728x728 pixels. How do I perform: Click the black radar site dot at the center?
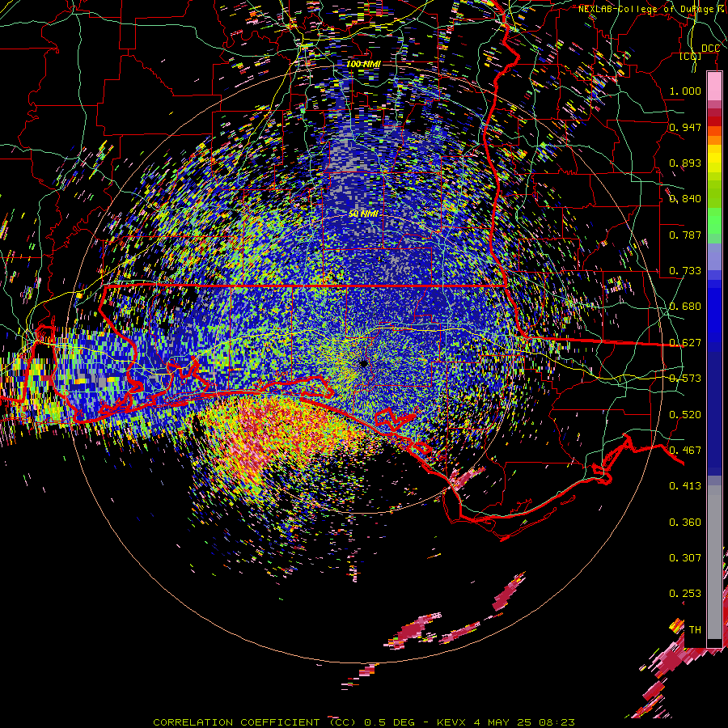click(363, 363)
